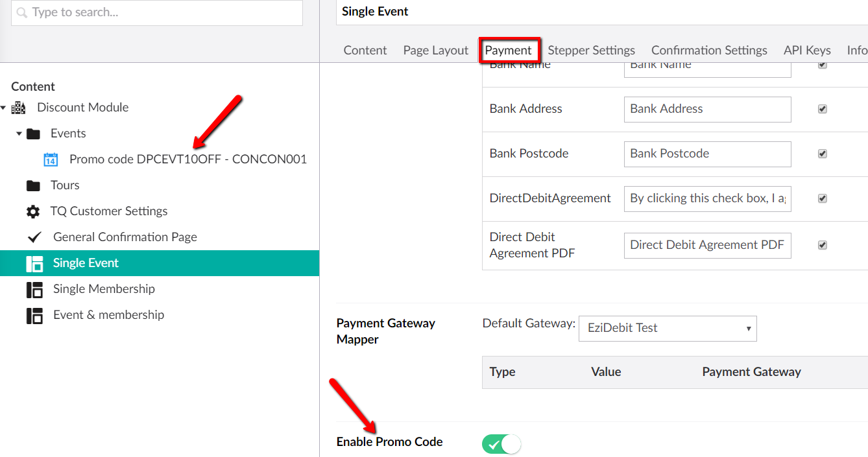Open the Confirmation Settings tab
The width and height of the screenshot is (868, 457).
(709, 50)
